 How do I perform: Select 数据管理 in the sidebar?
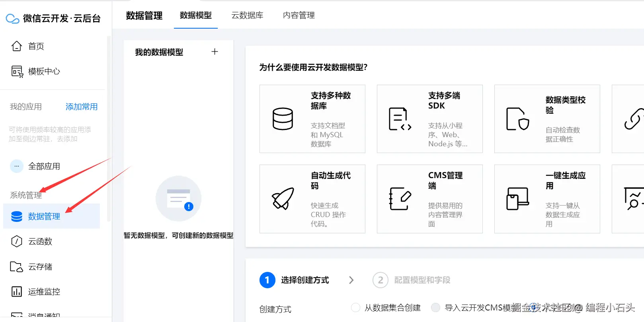52,216
